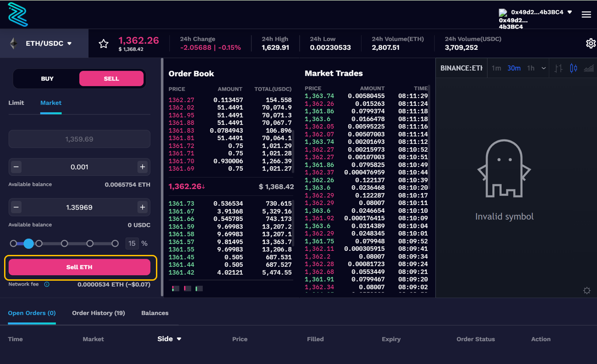The width and height of the screenshot is (597, 364).
Task: Add ETH/USDC to favorites with the star
Action: coord(103,43)
